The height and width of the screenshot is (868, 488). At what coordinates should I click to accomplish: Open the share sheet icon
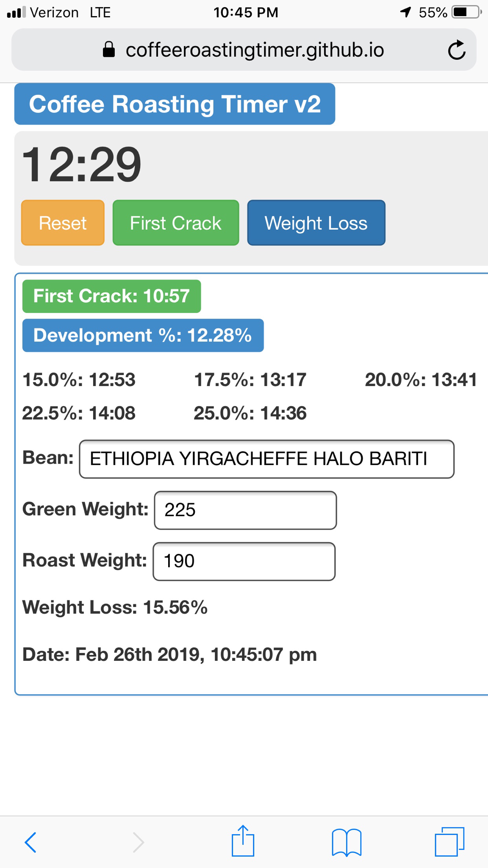click(x=243, y=841)
